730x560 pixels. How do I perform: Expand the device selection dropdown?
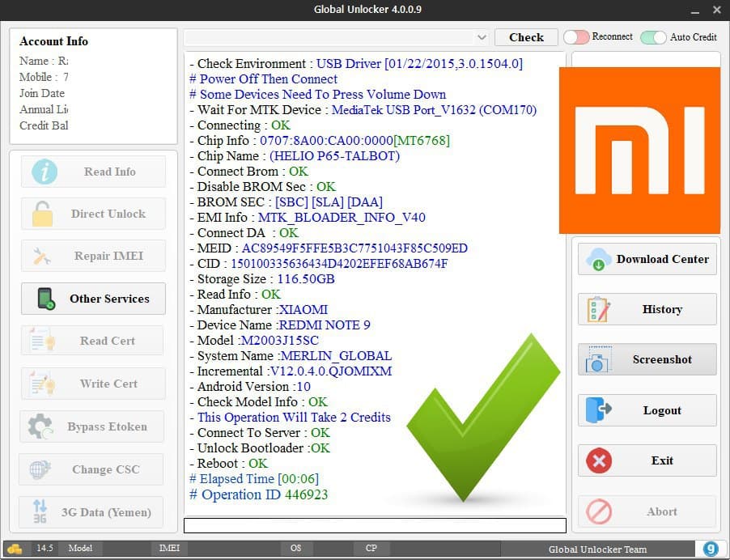click(x=482, y=37)
